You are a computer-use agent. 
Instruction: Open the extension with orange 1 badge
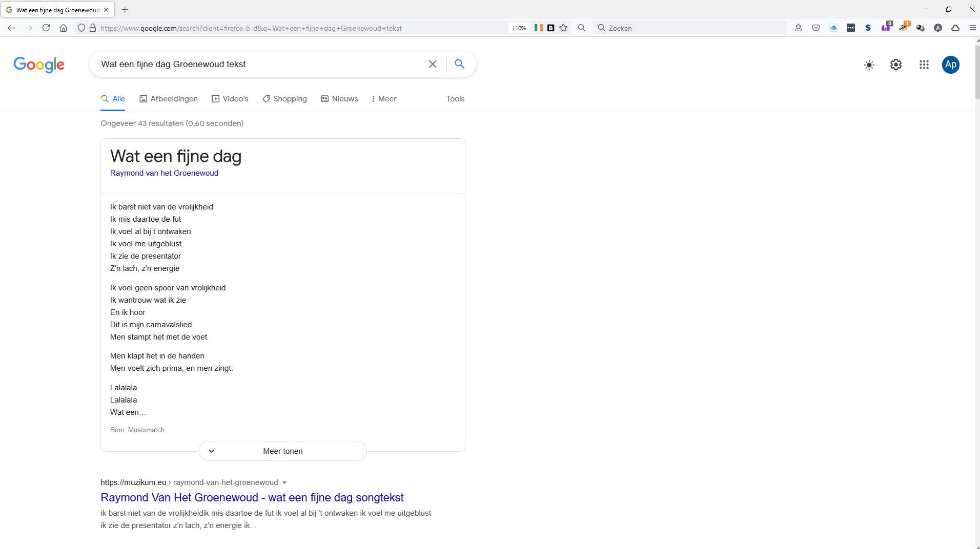click(x=904, y=27)
